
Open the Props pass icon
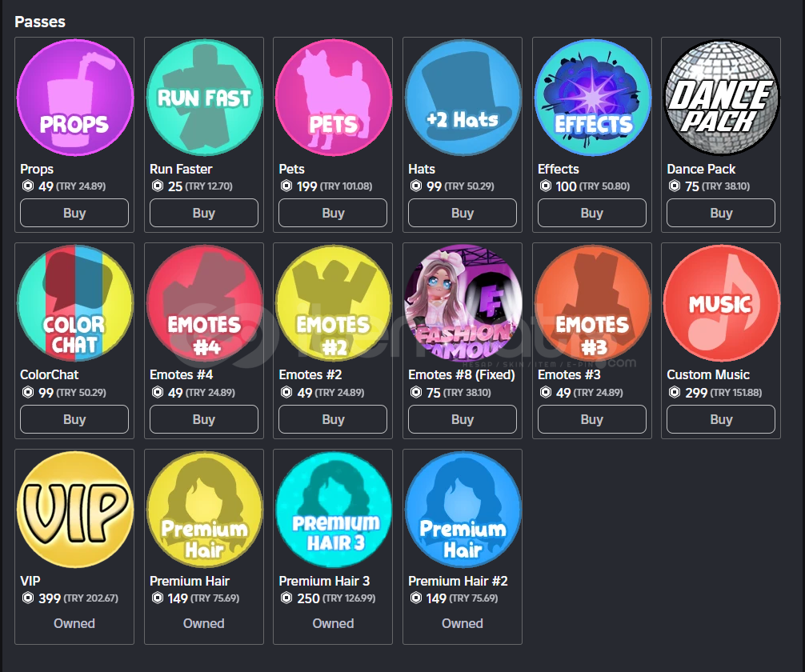tap(74, 98)
